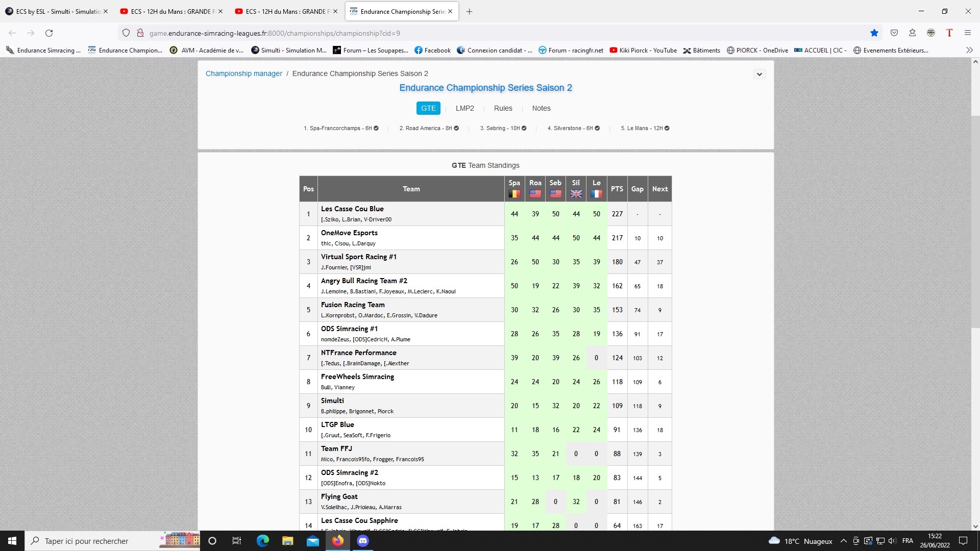Show more bookmarks with the overflow chevron

tap(969, 50)
